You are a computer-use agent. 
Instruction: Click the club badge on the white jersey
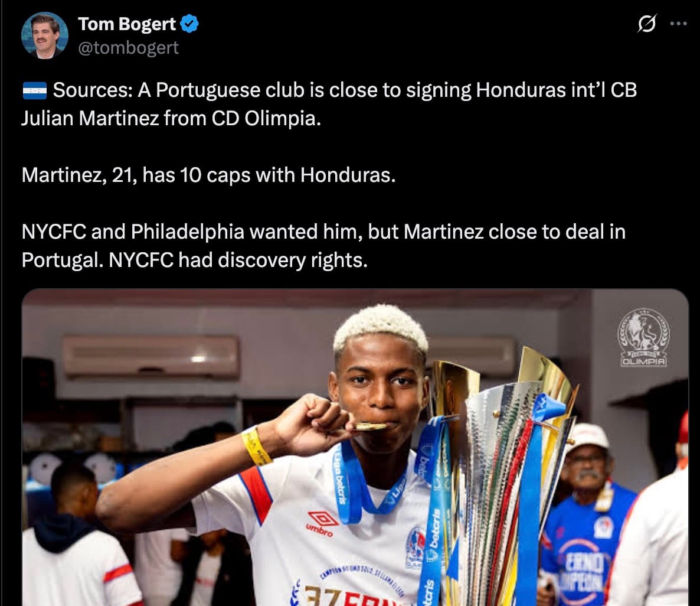point(415,547)
